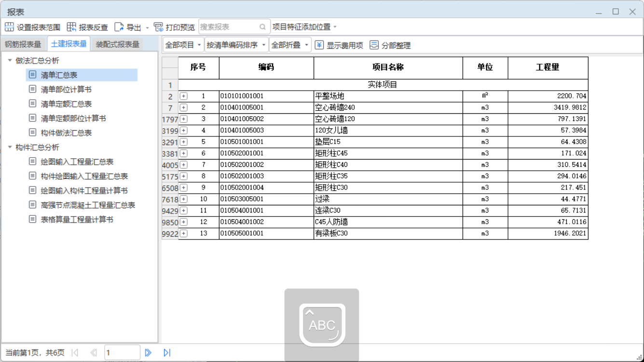Select 清单汇总表 in the tree

[82, 75]
